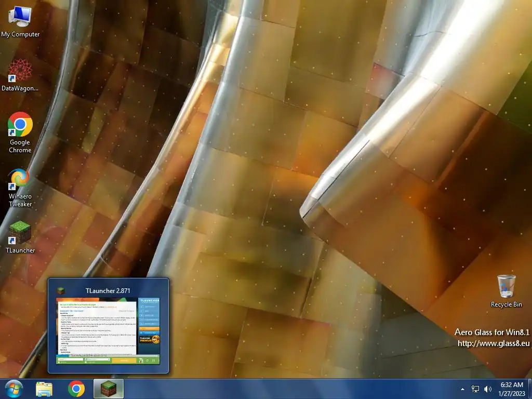Click the Show Desktop strip at the taskbar end
This screenshot has width=532, height=399.
[530, 389]
